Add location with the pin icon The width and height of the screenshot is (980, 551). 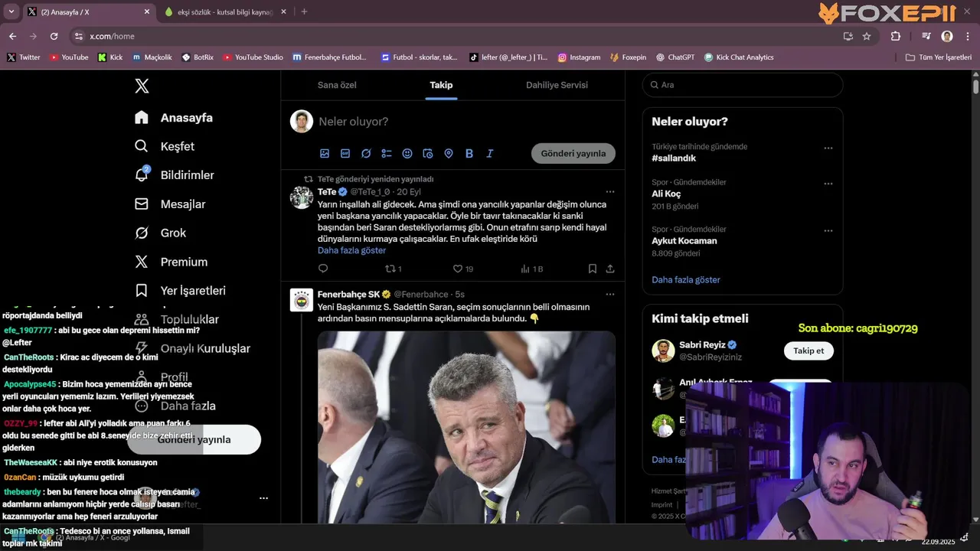click(449, 154)
